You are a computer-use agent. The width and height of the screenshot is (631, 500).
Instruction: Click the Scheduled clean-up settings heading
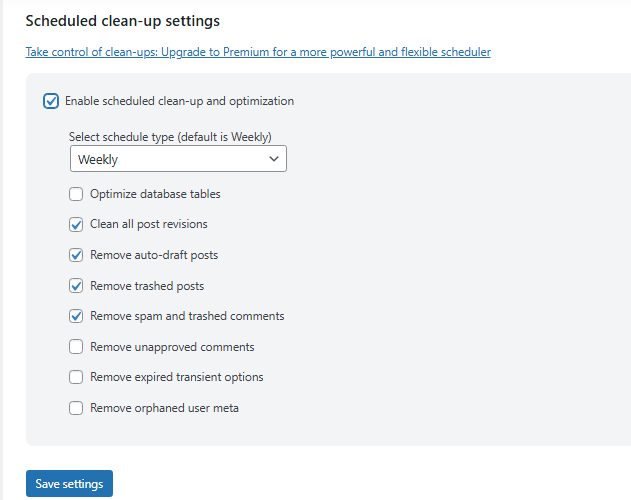pos(123,21)
